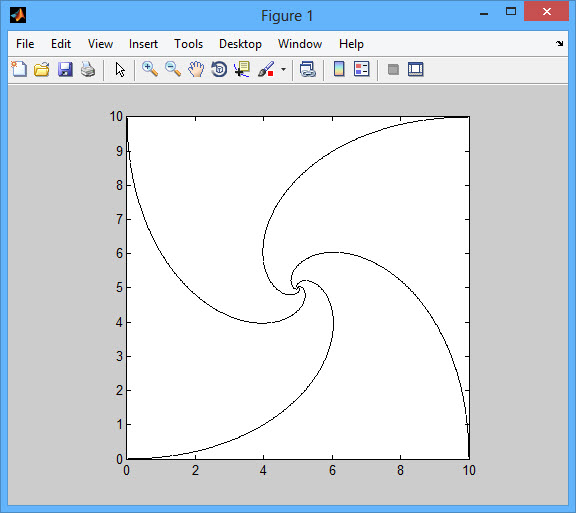Open the Insert menu

[x=143, y=44]
